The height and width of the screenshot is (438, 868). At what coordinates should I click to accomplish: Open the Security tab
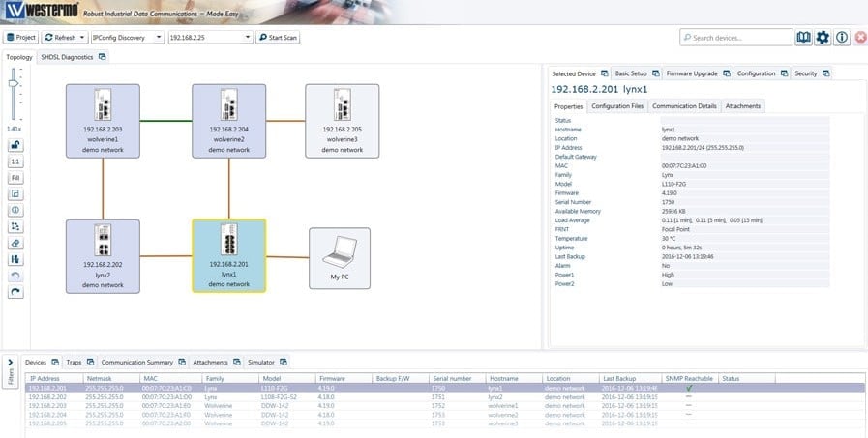[x=805, y=73]
